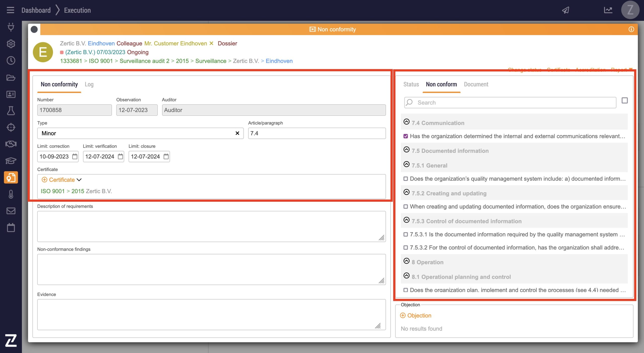
Task: Toggle checkbox next to Search field
Action: (624, 100)
